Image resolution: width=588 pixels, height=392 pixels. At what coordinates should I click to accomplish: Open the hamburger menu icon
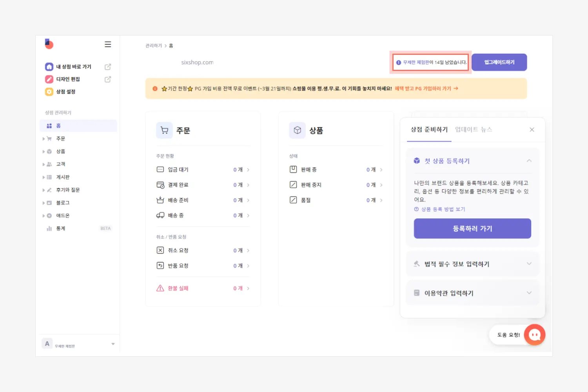[108, 44]
